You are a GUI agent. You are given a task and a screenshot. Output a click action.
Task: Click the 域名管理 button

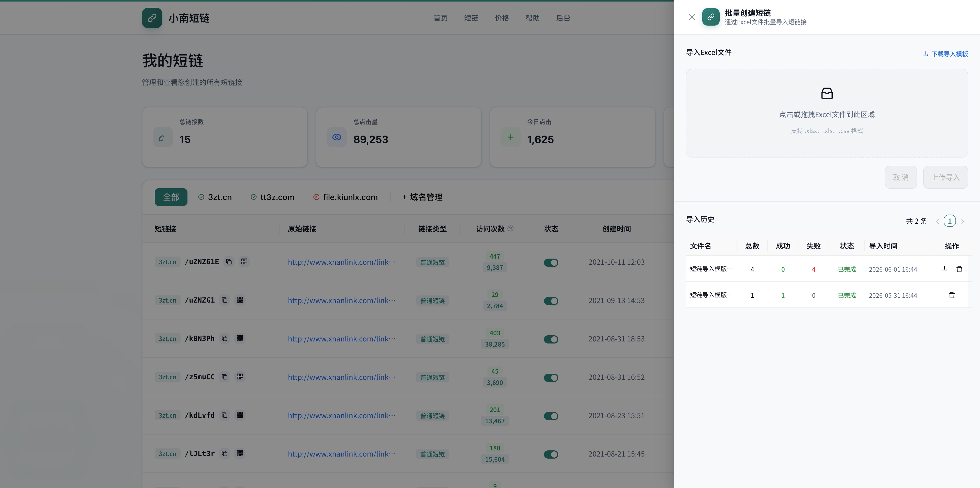click(x=422, y=197)
